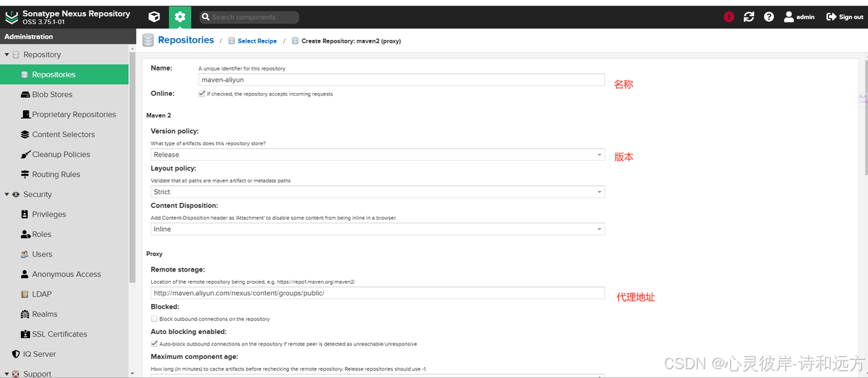The image size is (868, 378).
Task: Click the Create Repository: maven2 (proxy) breadcrumb
Action: [x=351, y=41]
